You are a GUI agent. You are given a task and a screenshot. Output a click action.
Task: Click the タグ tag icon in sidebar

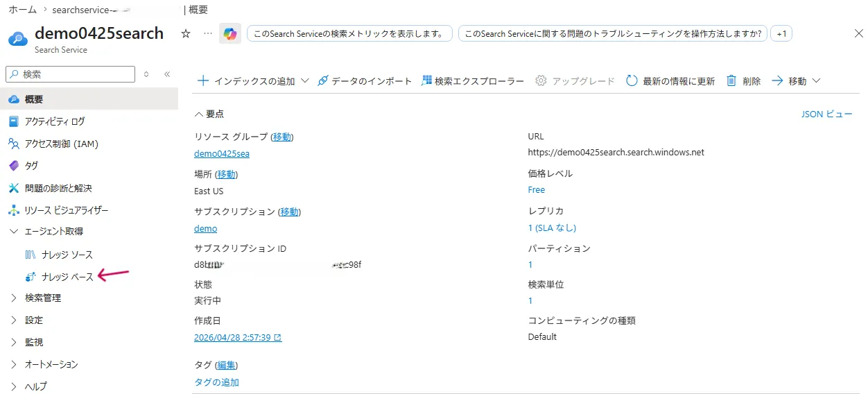pyautogui.click(x=14, y=166)
